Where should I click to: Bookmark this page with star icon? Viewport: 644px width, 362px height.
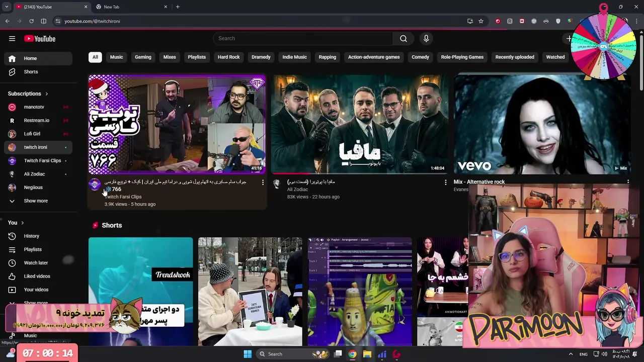pyautogui.click(x=481, y=21)
